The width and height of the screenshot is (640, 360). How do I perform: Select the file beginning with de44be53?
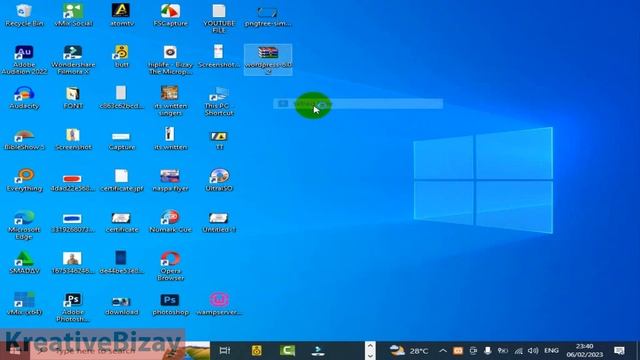pos(121,262)
